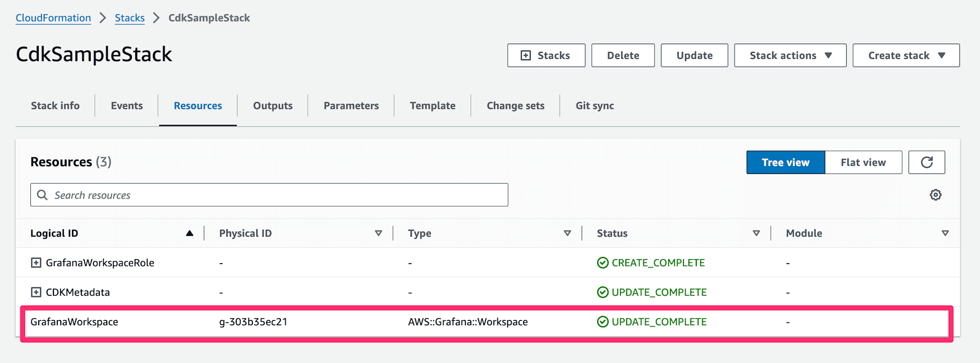The image size is (980, 363).
Task: Open resource table settings gear
Action: (935, 195)
